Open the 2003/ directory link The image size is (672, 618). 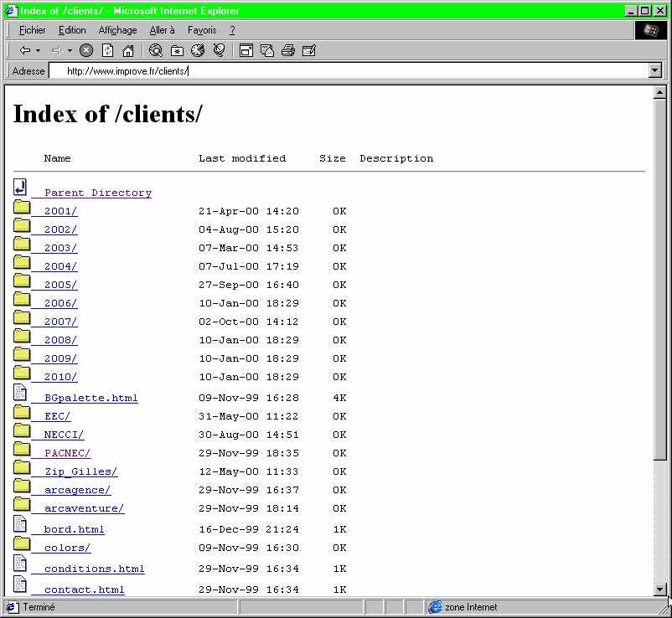(x=60, y=248)
